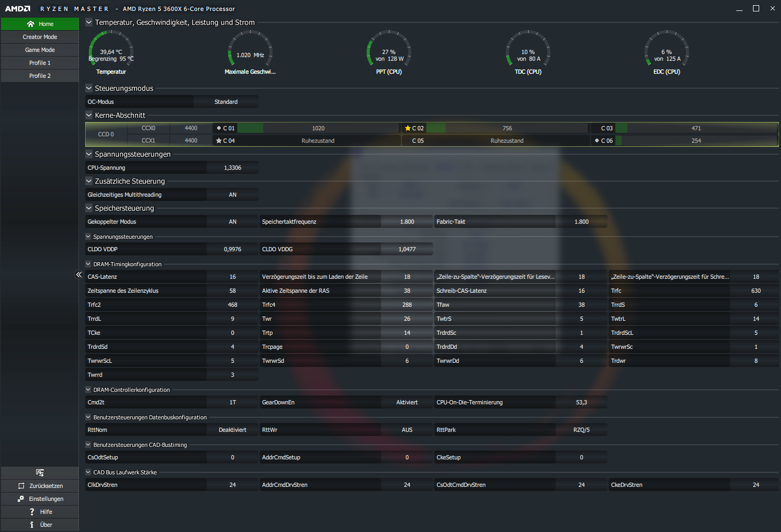Click the Gekoppelter Modus AN value
This screenshot has width=781, height=532.
click(233, 222)
